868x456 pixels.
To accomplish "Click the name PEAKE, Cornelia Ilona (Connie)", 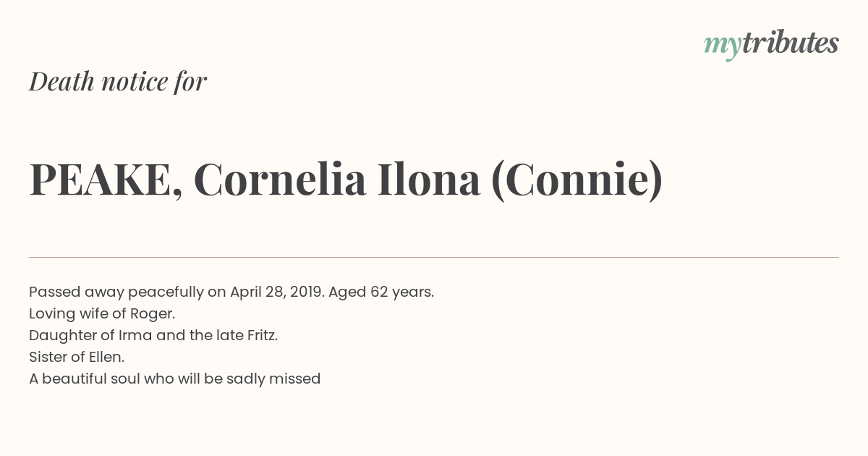I will click(346, 180).
